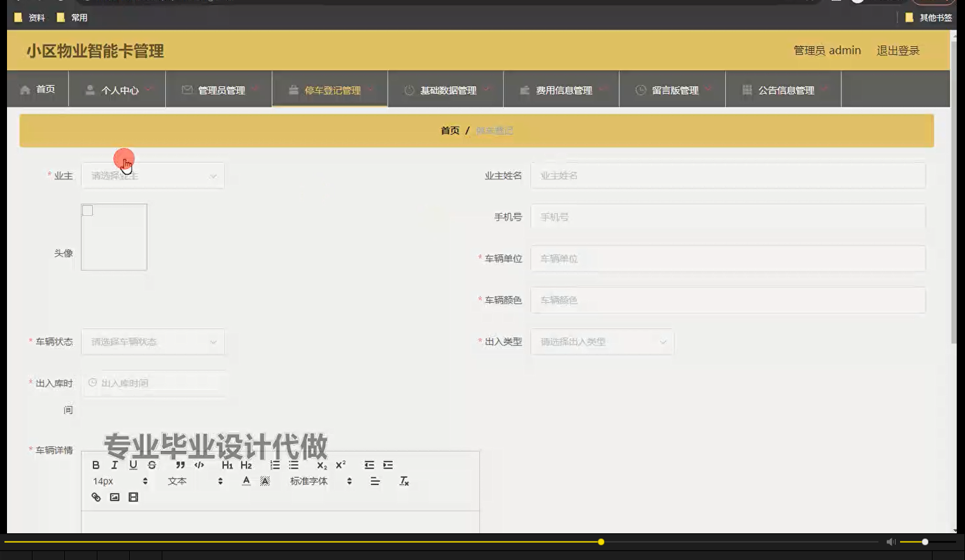Tick the checkbox inside the avatar upload box
Screen dimensions: 965x560
(x=87, y=209)
